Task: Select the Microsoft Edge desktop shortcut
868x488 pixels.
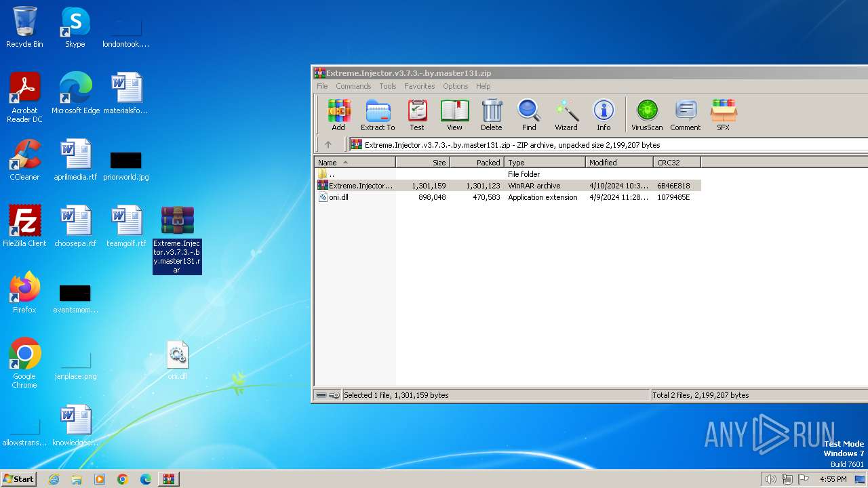Action: tap(75, 94)
